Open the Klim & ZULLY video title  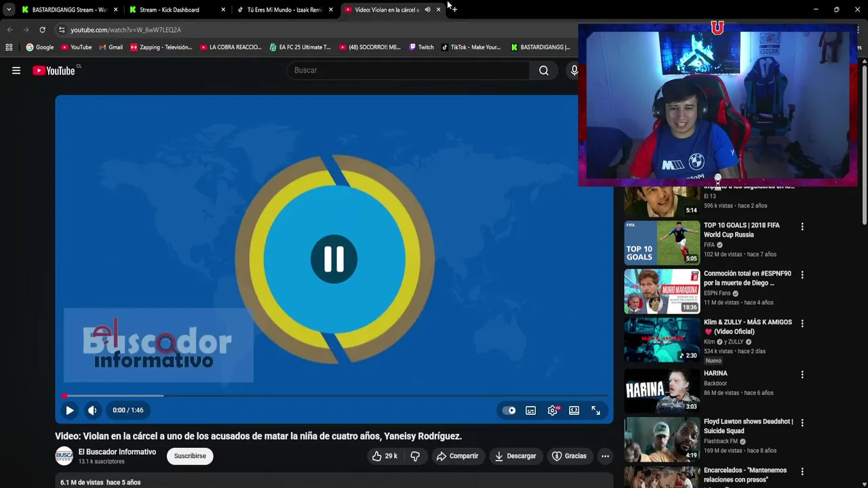(x=747, y=327)
